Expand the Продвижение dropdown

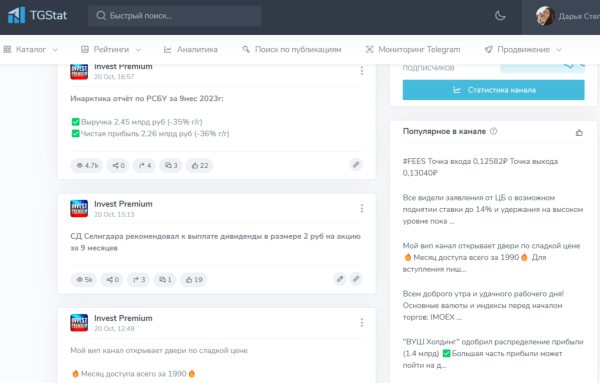(x=523, y=49)
